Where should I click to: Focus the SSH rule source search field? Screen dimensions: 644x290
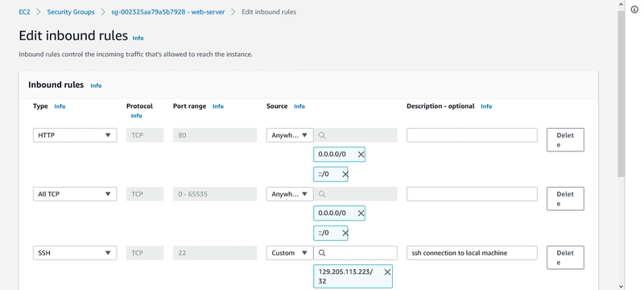pyautogui.click(x=355, y=253)
